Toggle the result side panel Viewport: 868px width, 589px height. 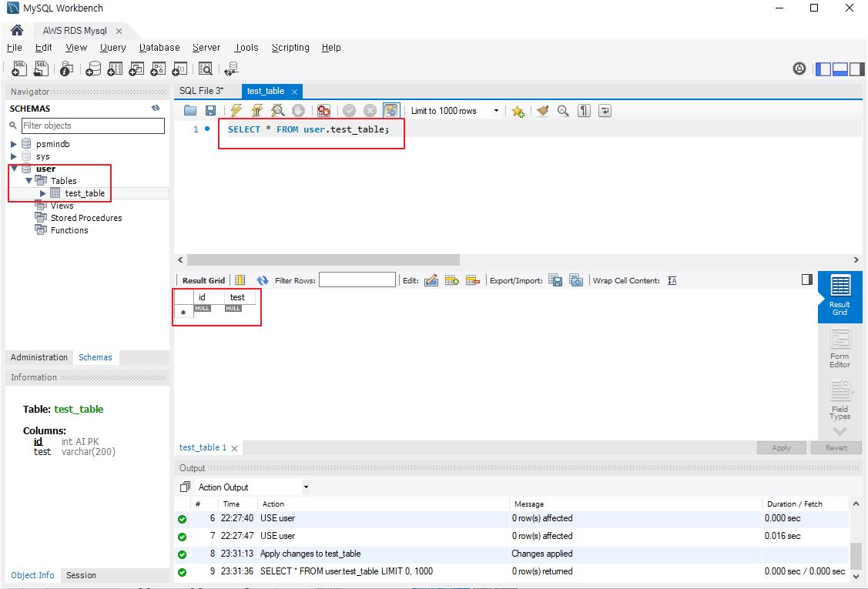click(x=807, y=279)
